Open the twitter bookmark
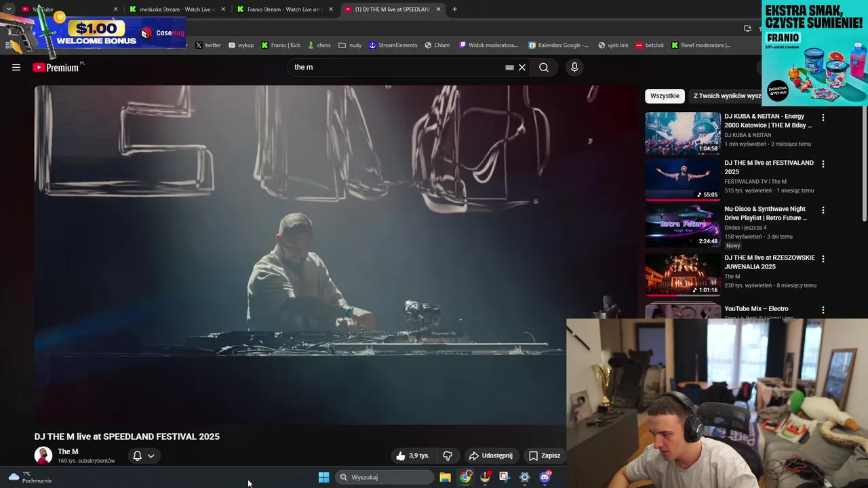The image size is (868, 488). click(x=208, y=45)
